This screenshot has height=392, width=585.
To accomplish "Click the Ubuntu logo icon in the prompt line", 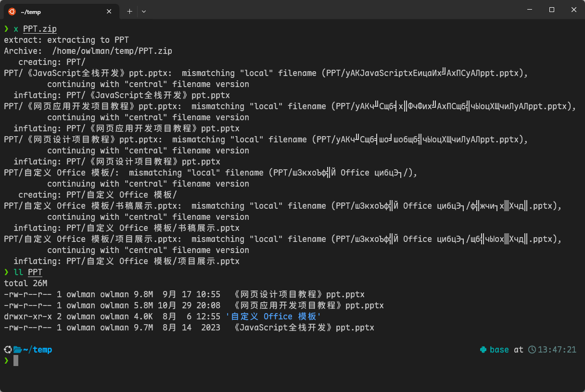I will (x=8, y=350).
